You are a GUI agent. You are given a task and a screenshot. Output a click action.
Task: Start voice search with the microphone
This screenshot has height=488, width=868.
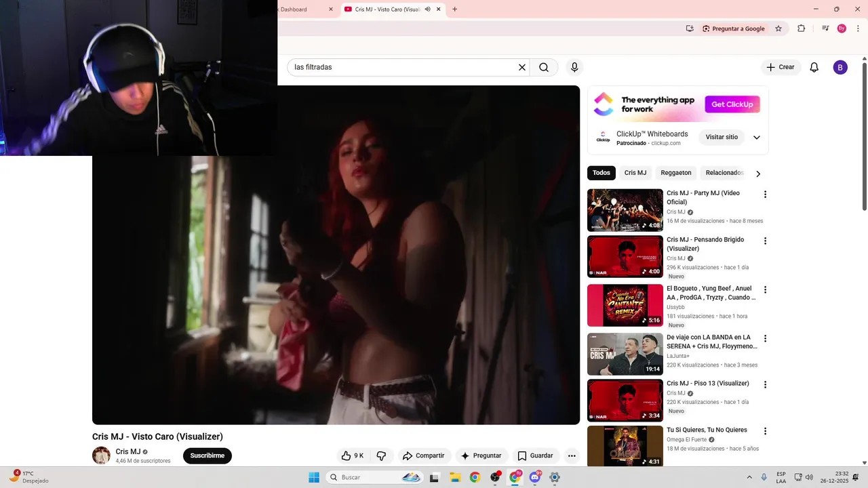click(574, 67)
